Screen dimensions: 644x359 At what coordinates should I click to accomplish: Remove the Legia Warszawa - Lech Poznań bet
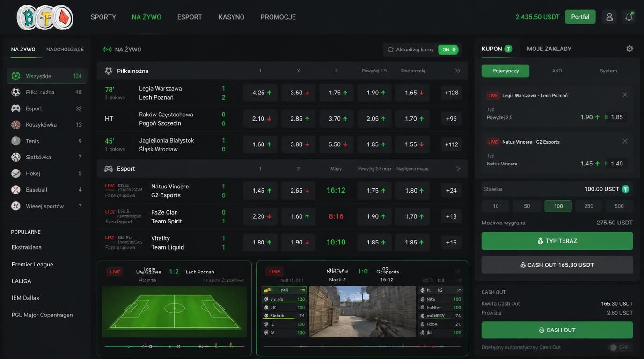(x=625, y=95)
